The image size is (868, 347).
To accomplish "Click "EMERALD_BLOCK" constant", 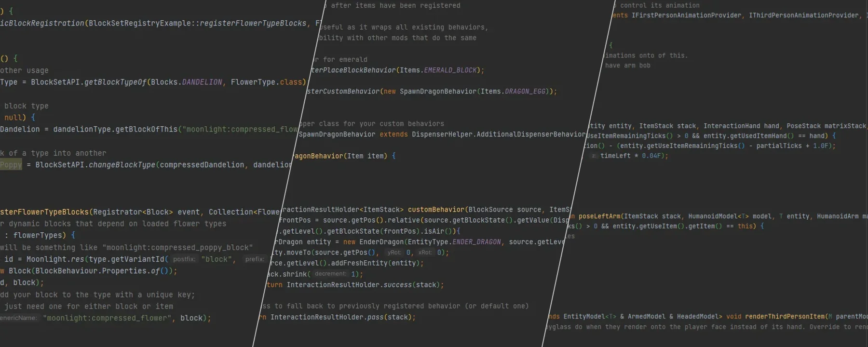I will (x=450, y=70).
